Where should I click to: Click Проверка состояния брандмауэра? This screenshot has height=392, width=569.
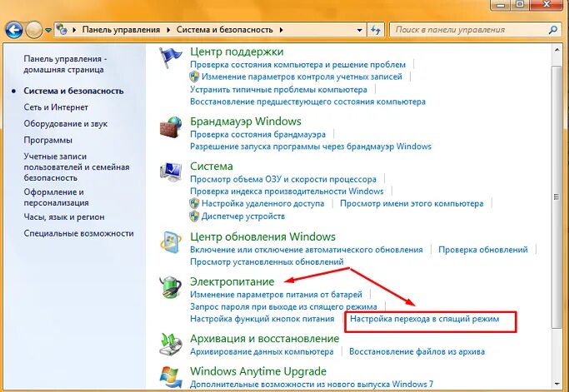(x=258, y=134)
